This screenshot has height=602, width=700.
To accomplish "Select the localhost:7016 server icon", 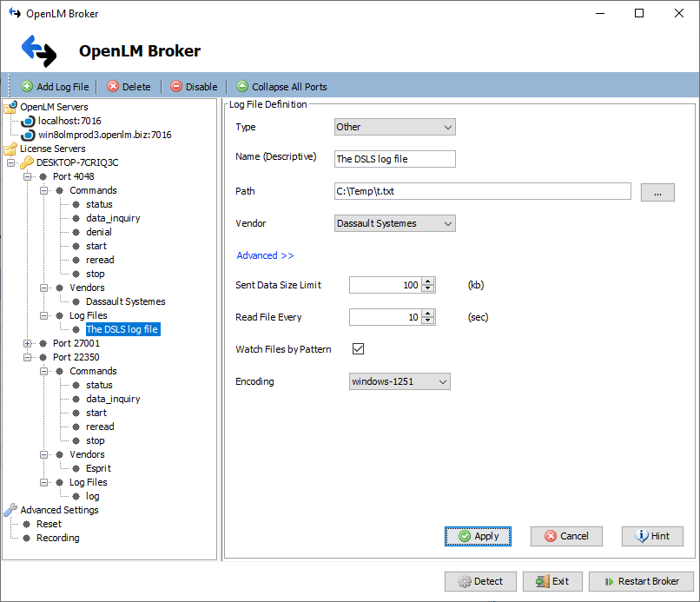I will (28, 121).
